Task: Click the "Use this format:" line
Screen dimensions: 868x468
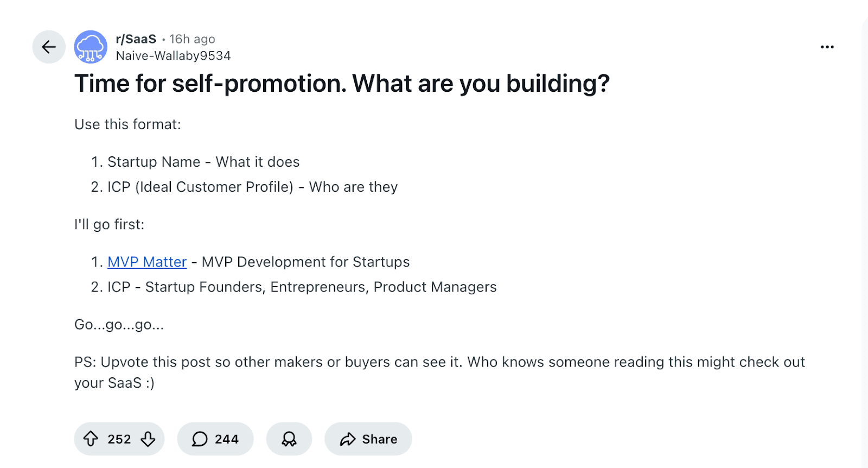Action: 127,124
